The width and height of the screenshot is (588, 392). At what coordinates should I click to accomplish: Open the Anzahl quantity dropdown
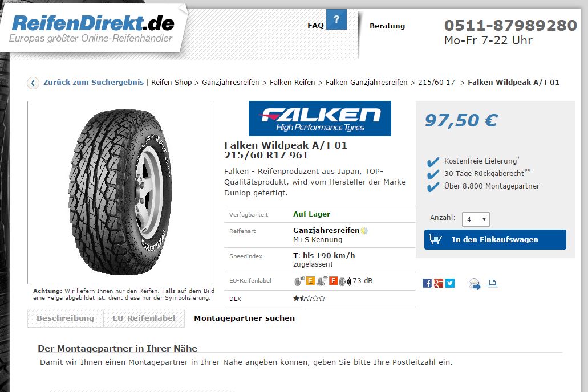(x=476, y=219)
